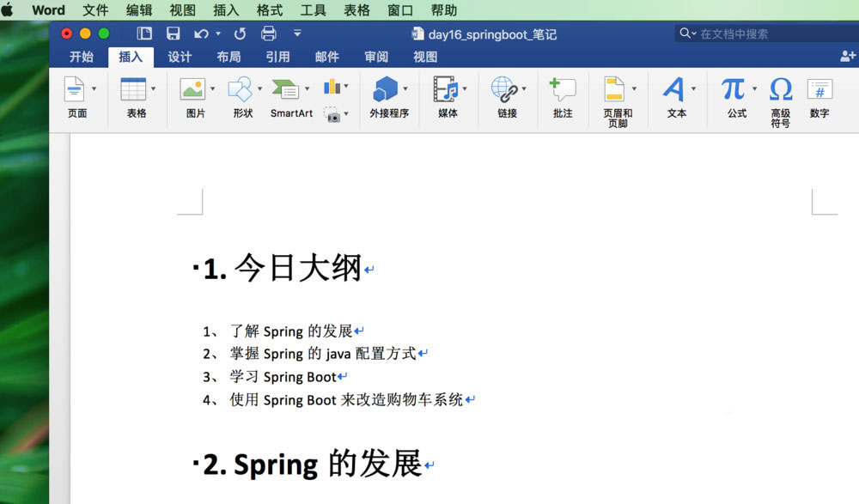Expand the 外接程序 dropdown arrow
This screenshot has width=859, height=504.
pyautogui.click(x=405, y=88)
